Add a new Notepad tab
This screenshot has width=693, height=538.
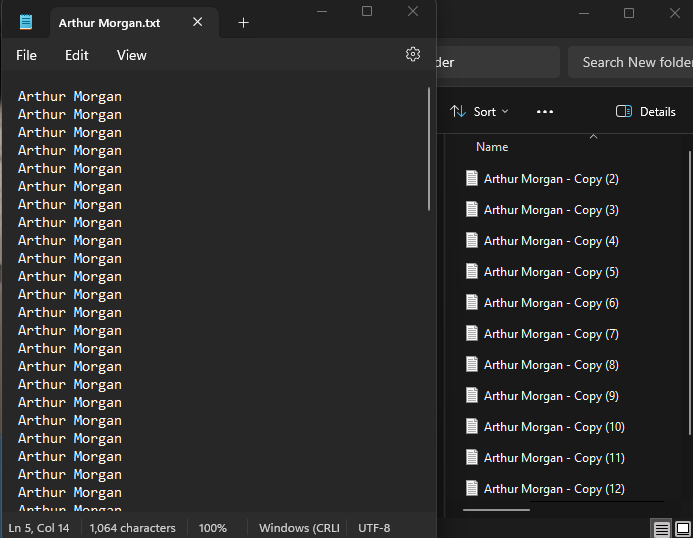(x=244, y=23)
